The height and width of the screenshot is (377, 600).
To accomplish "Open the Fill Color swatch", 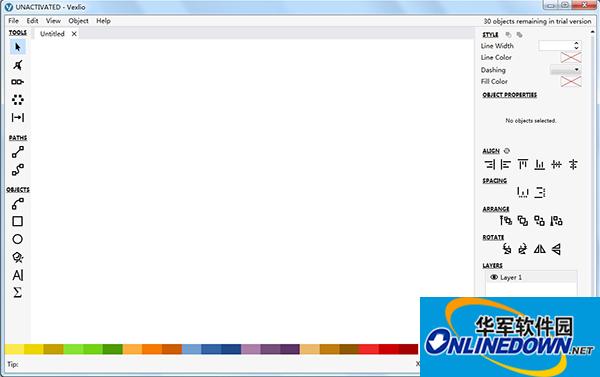I will [571, 82].
